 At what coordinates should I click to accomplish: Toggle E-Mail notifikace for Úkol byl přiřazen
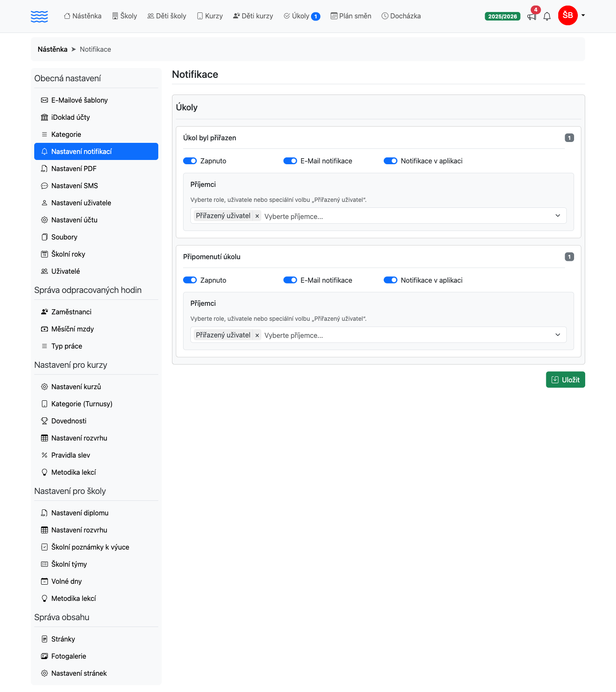tap(290, 161)
